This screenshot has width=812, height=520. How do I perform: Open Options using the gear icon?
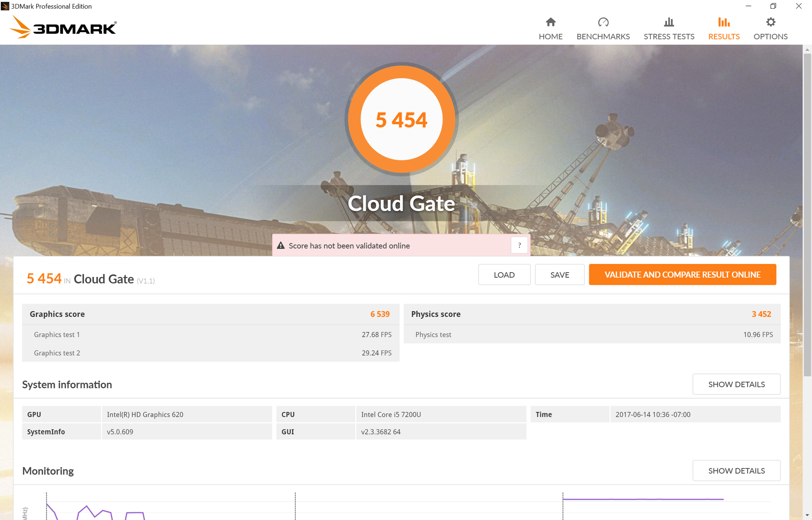(770, 22)
